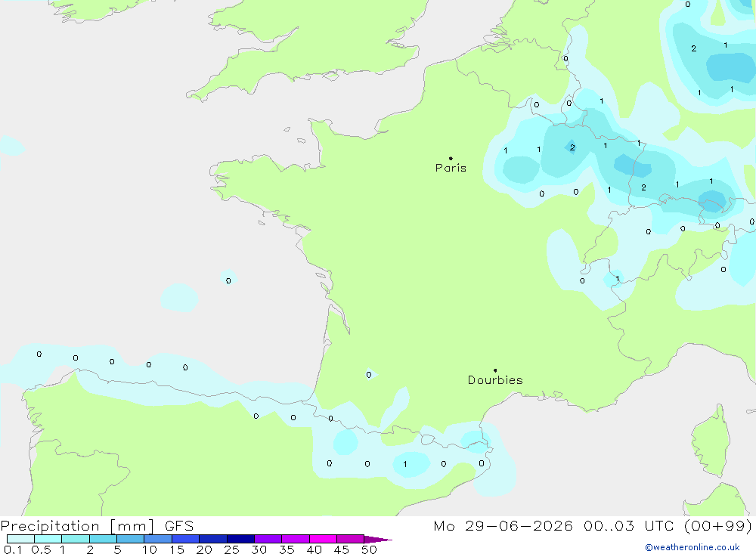The width and height of the screenshot is (756, 554).
Task: Click the Dourbies location label
Action: tap(495, 380)
